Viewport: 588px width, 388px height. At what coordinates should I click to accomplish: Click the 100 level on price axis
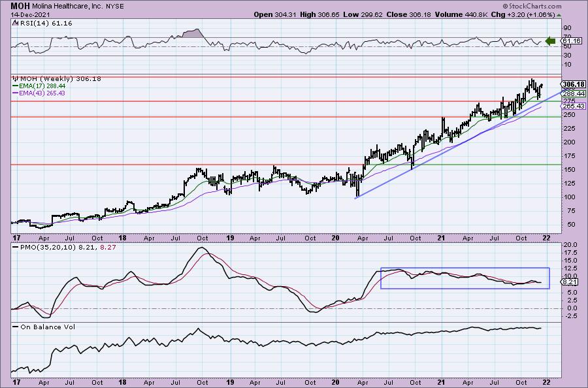[569, 197]
